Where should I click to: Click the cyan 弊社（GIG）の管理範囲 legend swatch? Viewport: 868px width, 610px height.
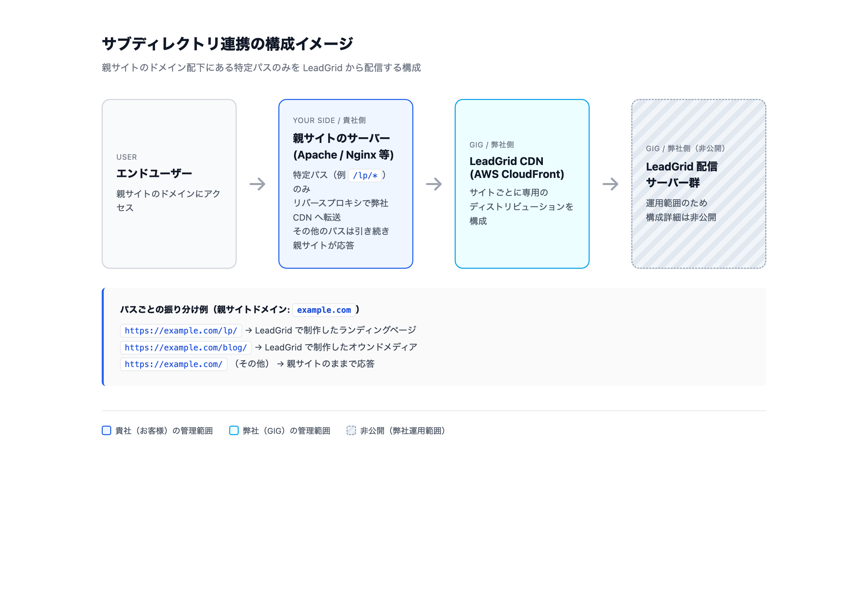point(234,430)
